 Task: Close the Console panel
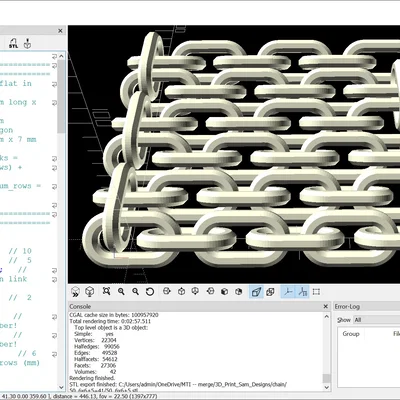pyautogui.click(x=326, y=306)
